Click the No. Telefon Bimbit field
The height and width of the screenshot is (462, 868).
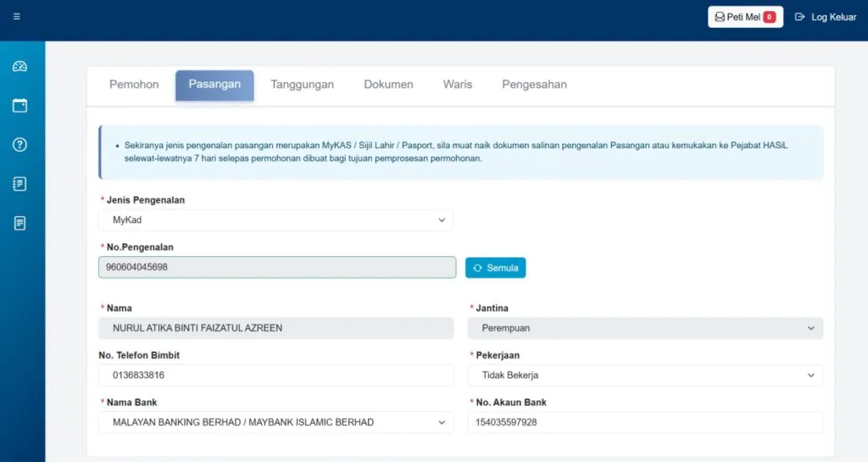tap(275, 376)
